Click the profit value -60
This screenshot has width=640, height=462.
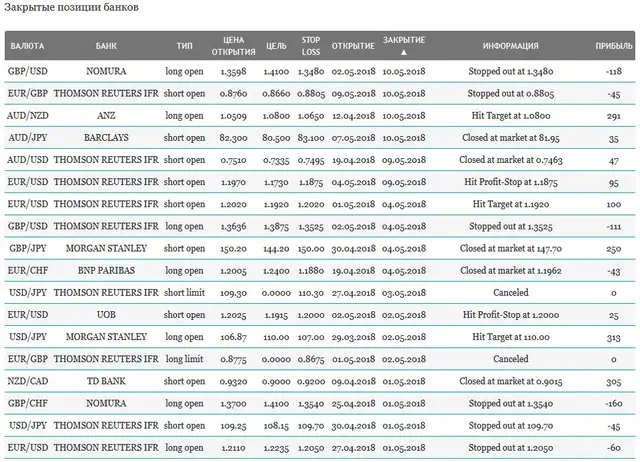point(614,447)
